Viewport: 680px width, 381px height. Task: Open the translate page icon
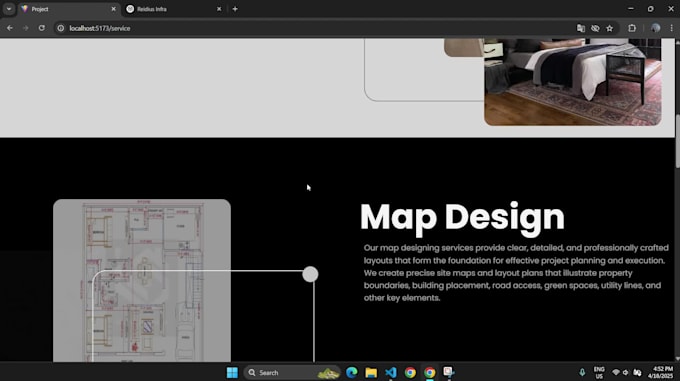[x=581, y=28]
